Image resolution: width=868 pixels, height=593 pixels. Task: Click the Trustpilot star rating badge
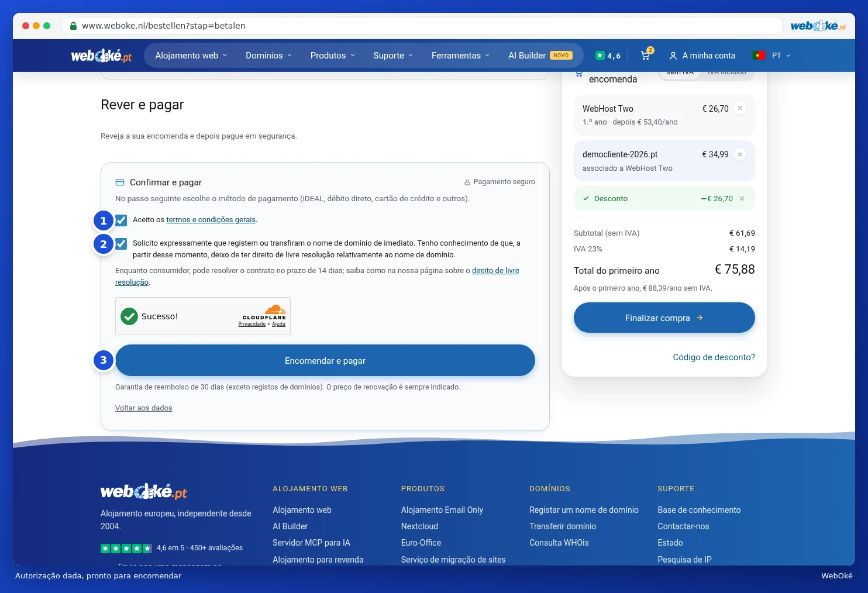click(x=608, y=56)
